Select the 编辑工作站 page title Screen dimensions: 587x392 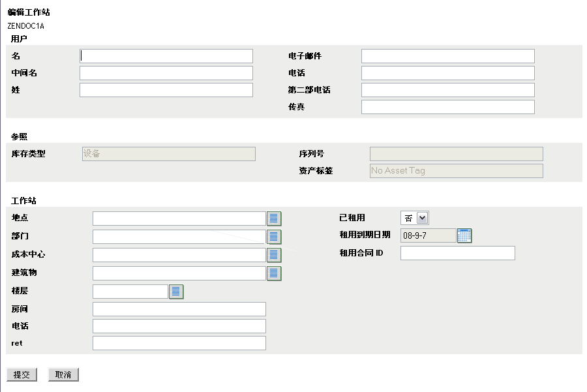29,12
